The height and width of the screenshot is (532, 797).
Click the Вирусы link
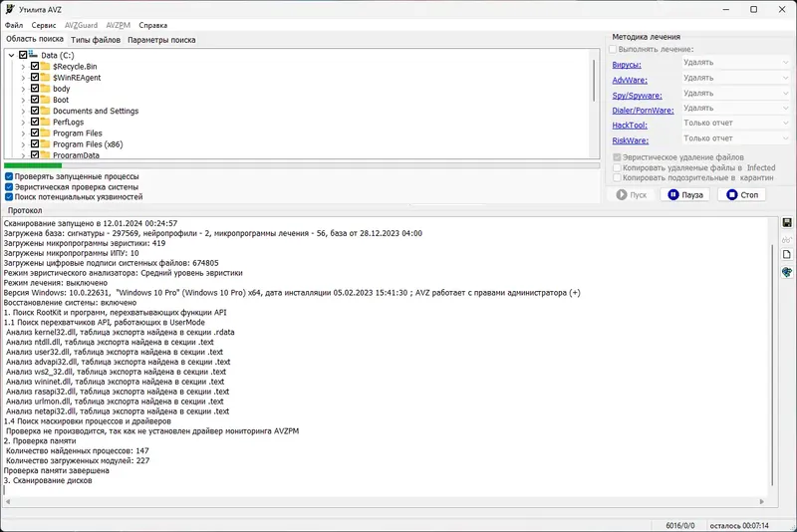[627, 65]
